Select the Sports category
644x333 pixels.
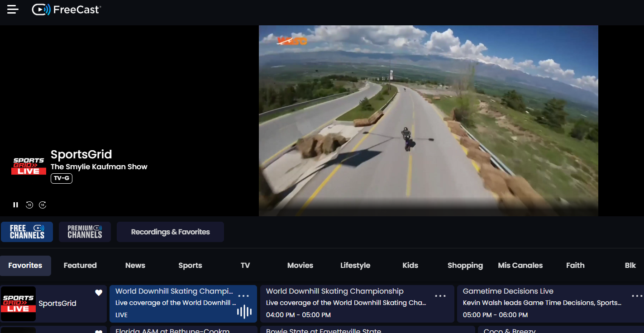(x=190, y=266)
